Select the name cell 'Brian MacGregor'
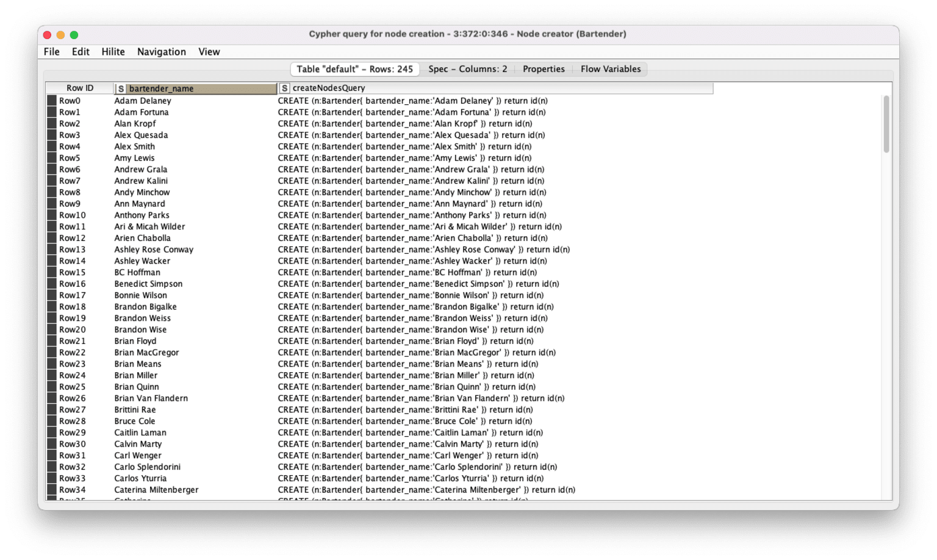Screen dimensions: 937x560 point(195,353)
